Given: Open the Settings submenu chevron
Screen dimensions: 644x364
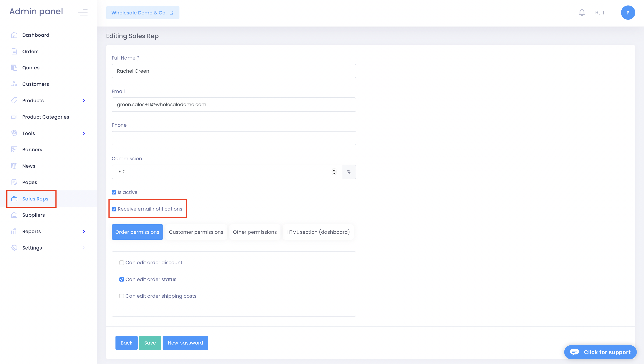Looking at the screenshot, I should tap(84, 248).
